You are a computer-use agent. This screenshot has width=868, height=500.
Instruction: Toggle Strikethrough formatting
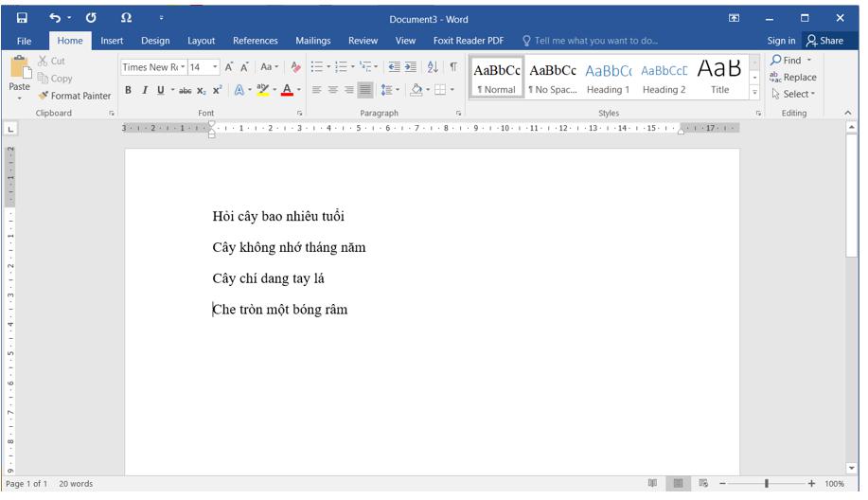(186, 91)
